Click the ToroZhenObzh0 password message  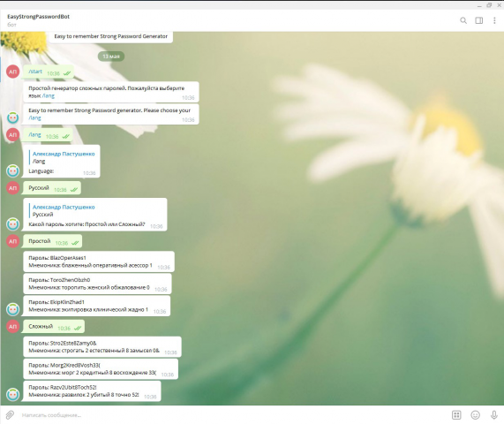tap(97, 284)
